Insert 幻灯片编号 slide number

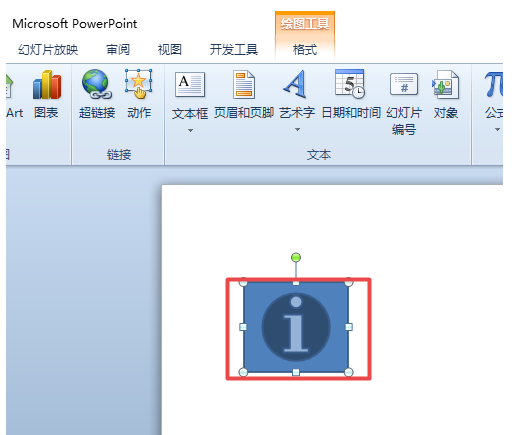404,84
